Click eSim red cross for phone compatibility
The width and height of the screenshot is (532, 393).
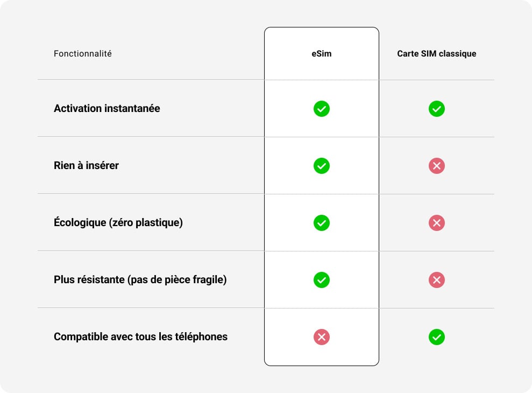(x=322, y=337)
